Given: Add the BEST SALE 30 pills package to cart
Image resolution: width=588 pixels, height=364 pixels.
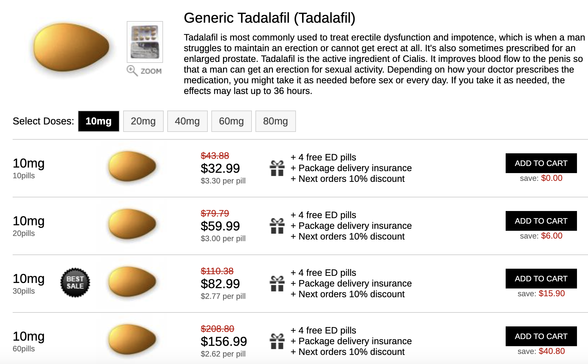Looking at the screenshot, I should click(541, 279).
